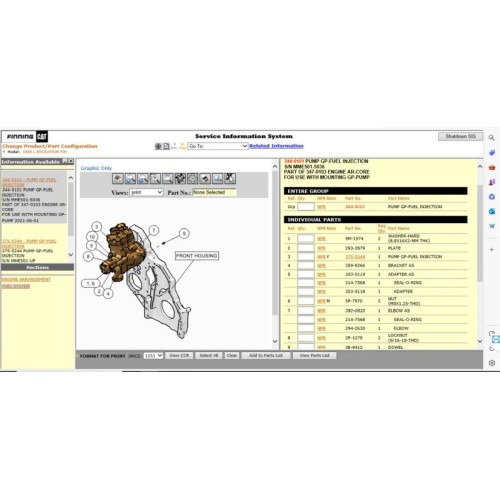Click quantity field for WASHER-HARD row
500x500 pixels.
(x=306, y=238)
